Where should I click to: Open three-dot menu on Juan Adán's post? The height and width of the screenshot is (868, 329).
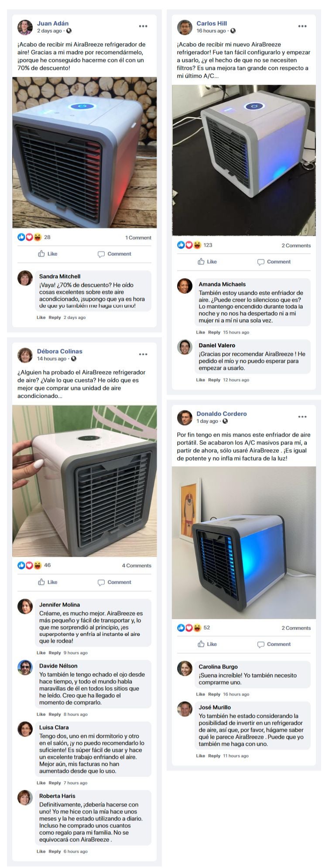pos(143,26)
